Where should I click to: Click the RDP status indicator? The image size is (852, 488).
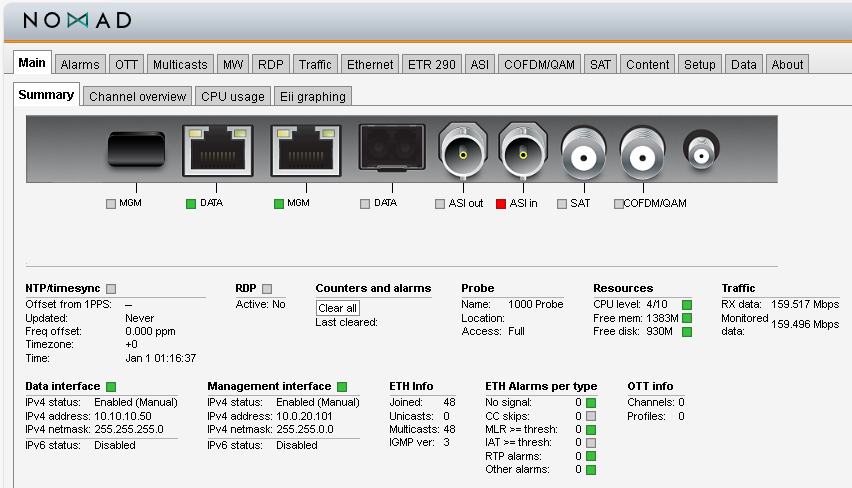coord(267,289)
